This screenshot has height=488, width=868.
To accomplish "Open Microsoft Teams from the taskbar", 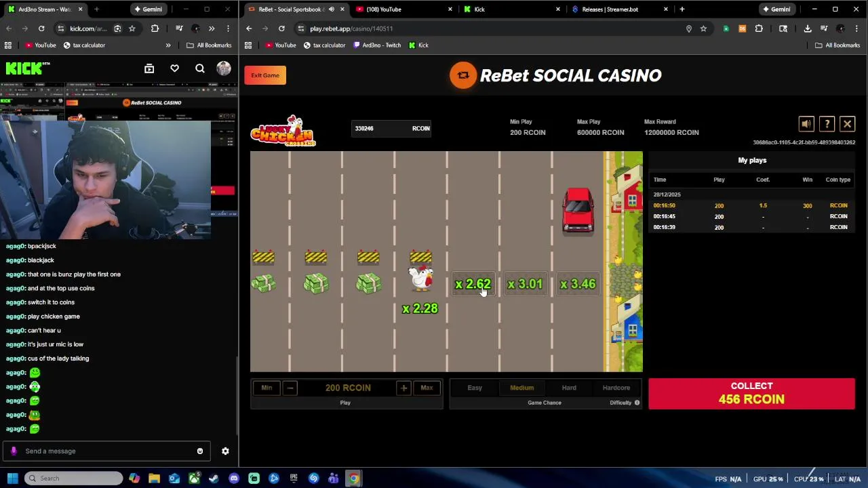I will (x=333, y=479).
